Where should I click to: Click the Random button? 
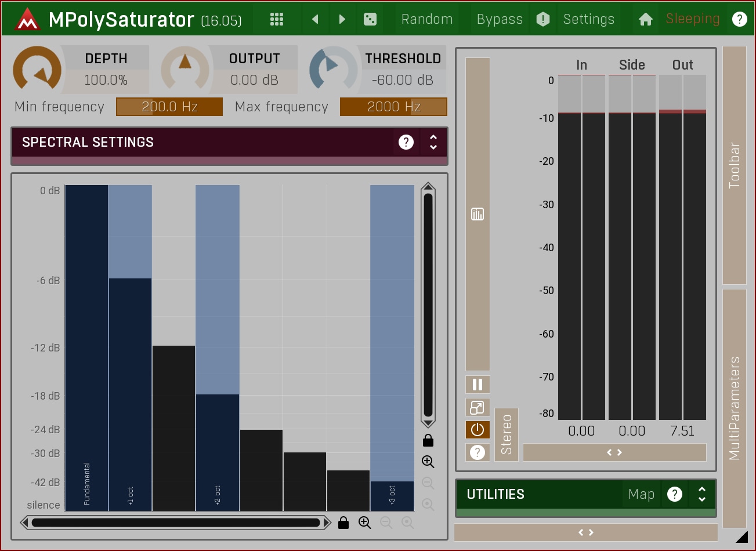coord(427,19)
